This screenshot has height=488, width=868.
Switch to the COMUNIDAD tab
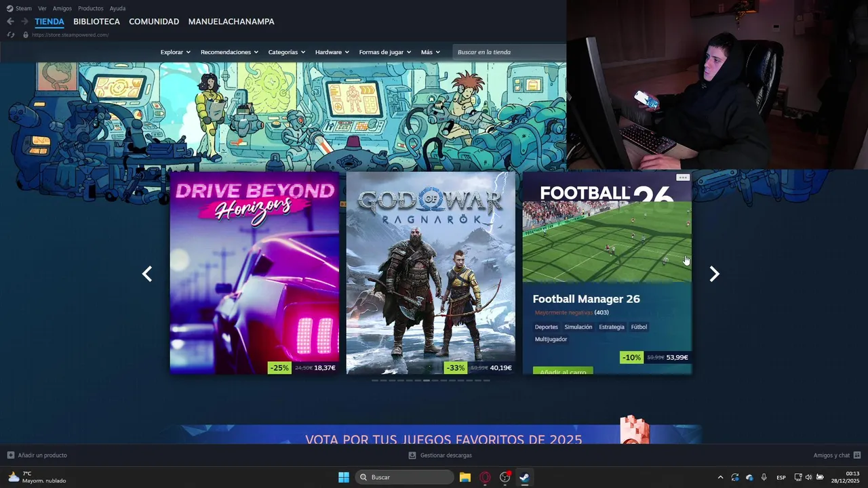coord(154,22)
